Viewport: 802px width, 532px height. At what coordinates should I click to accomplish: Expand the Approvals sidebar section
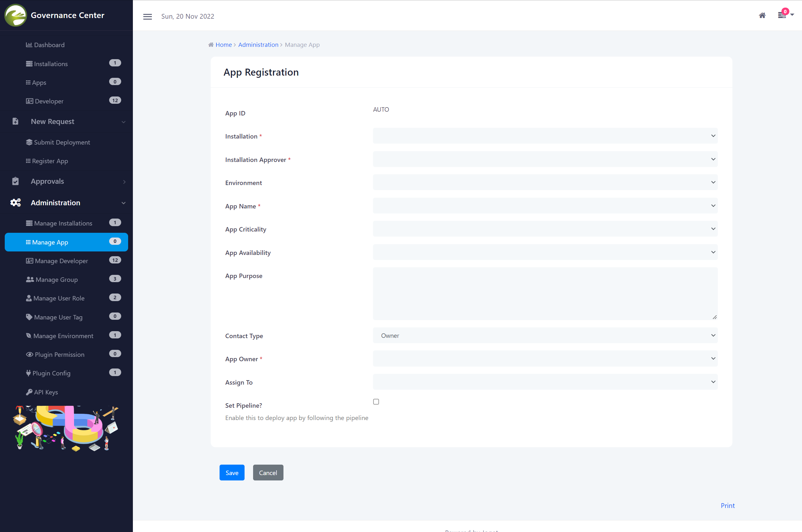(x=47, y=181)
